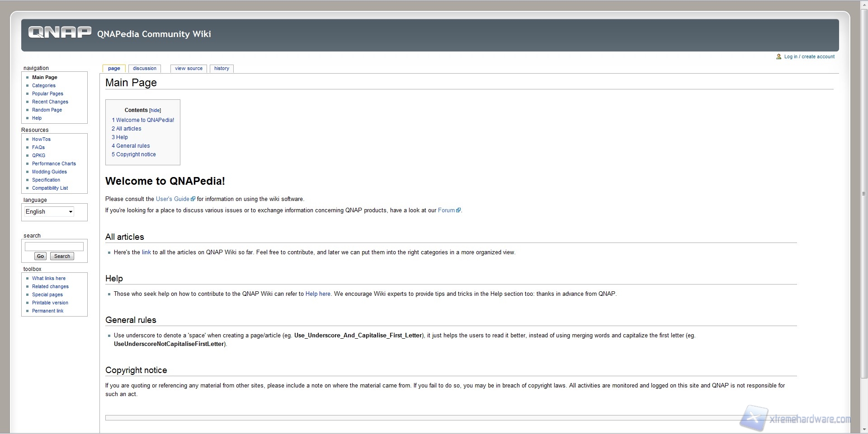Open the Help here link
The height and width of the screenshot is (434, 868).
coord(318,294)
